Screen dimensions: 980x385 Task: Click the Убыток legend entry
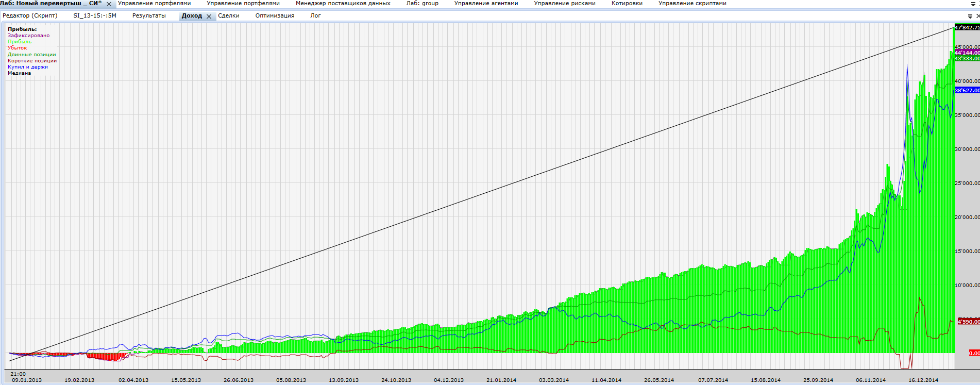point(17,48)
